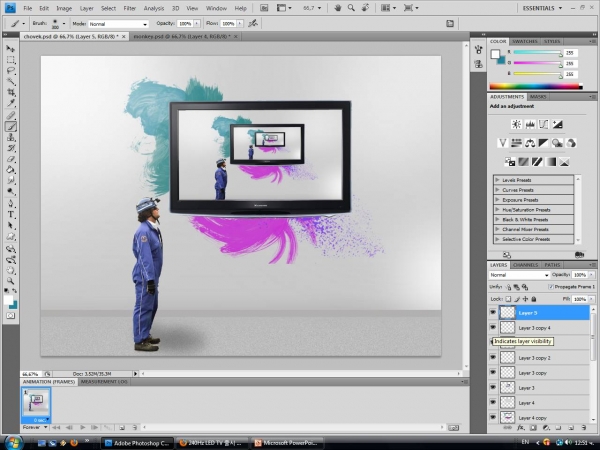Select the Eyedropper tool
Image resolution: width=600 pixels, height=450 pixels.
click(x=11, y=103)
